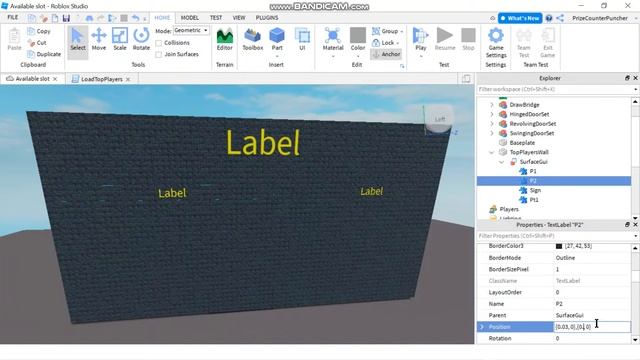The width and height of the screenshot is (640, 360).
Task: Switch to the TEST ribbon tab
Action: (x=216, y=18)
